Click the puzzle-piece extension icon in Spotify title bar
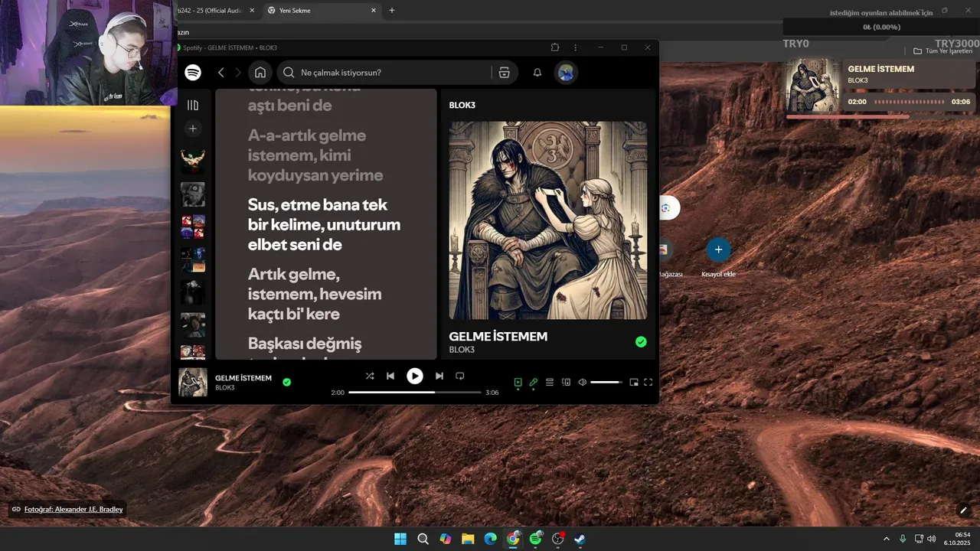Image resolution: width=980 pixels, height=551 pixels. point(555,47)
